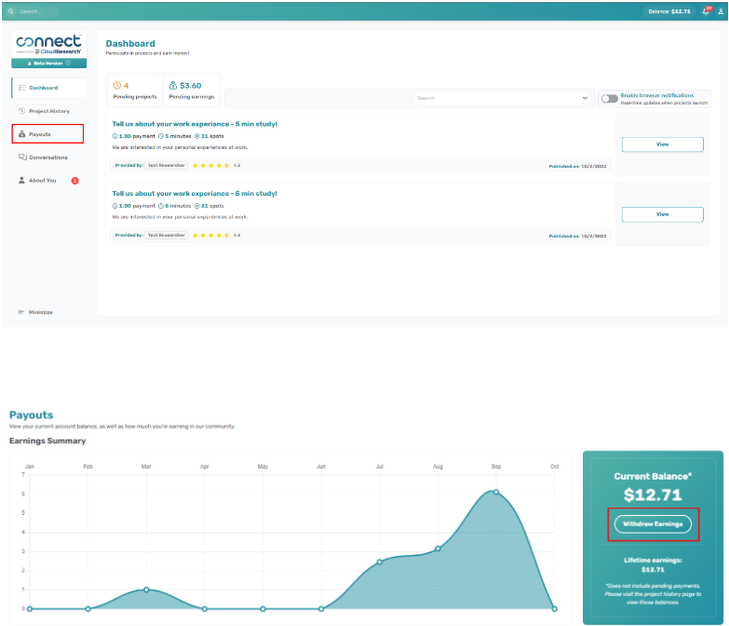The image size is (729, 626).
Task: Click View on the second work experience study
Action: pyautogui.click(x=662, y=214)
